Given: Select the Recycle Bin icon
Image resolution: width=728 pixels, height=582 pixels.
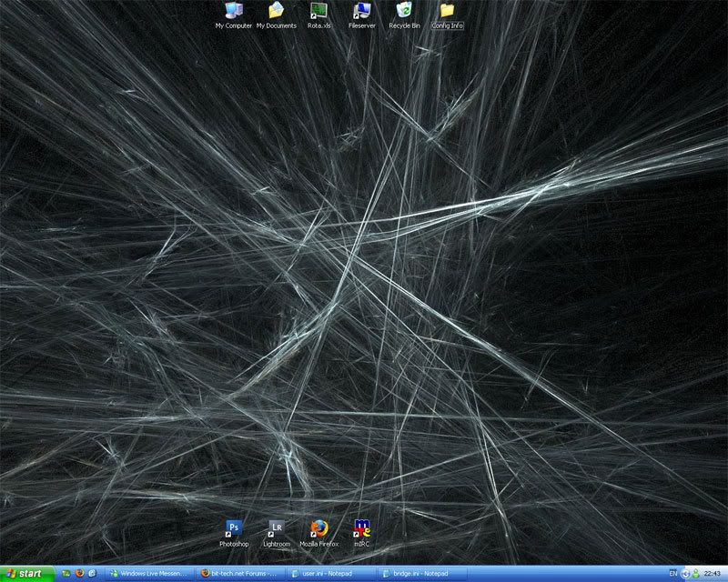Looking at the screenshot, I should 404,12.
